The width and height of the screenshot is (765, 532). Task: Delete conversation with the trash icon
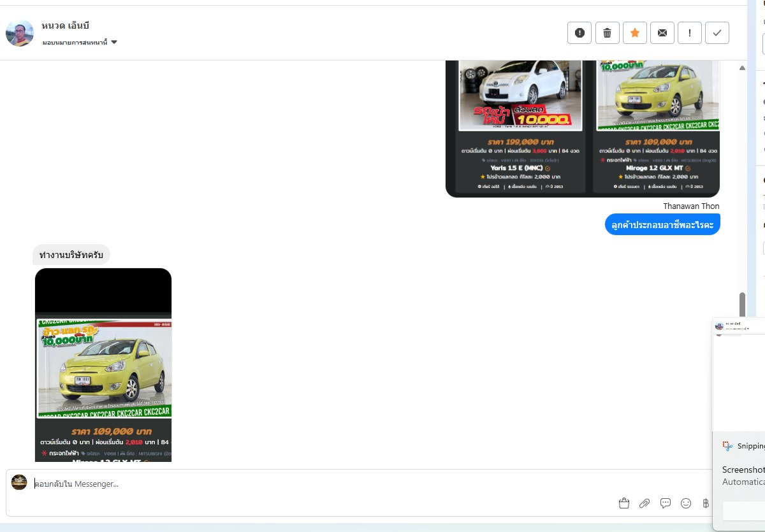[x=608, y=33]
